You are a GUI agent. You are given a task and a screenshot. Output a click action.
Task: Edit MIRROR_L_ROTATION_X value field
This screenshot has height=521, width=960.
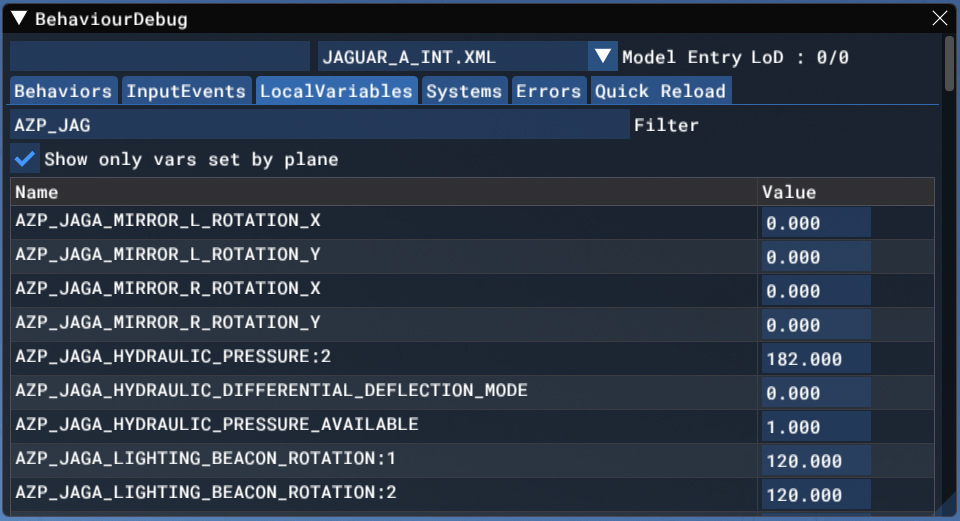pos(815,223)
